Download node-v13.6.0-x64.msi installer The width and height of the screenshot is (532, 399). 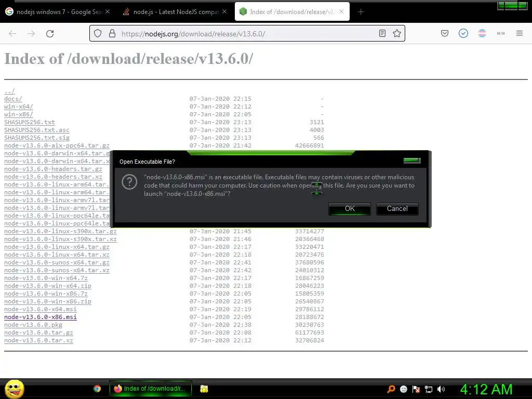[x=41, y=310]
